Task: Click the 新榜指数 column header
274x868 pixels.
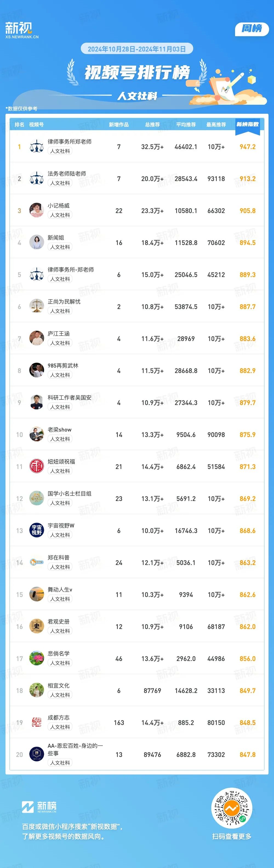Action: click(x=247, y=124)
